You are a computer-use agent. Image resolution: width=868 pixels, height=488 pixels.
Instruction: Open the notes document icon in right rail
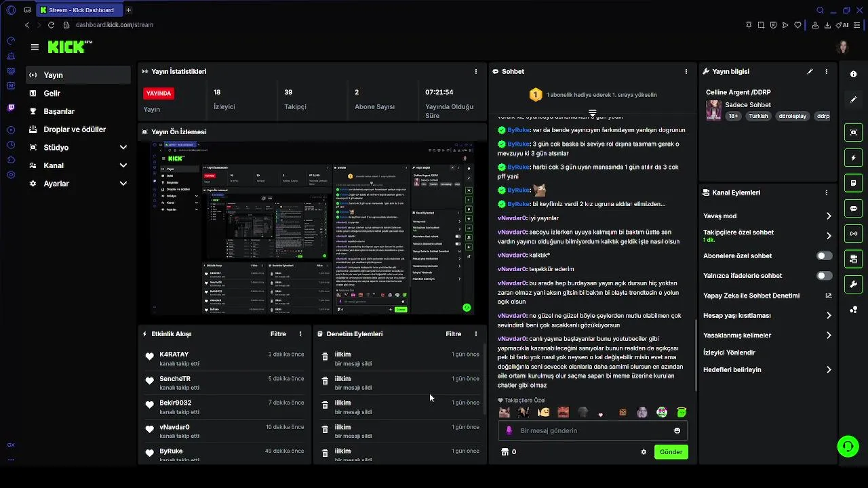click(854, 183)
